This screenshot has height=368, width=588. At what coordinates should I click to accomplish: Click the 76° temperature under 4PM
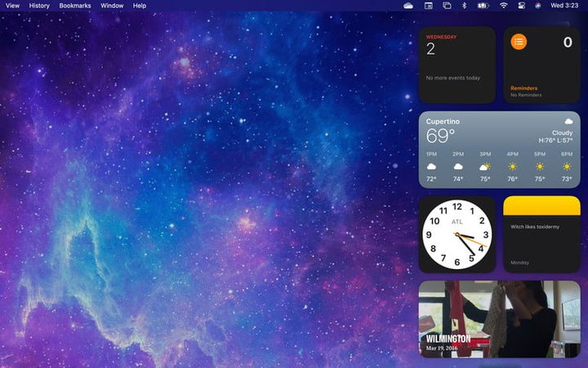click(513, 179)
